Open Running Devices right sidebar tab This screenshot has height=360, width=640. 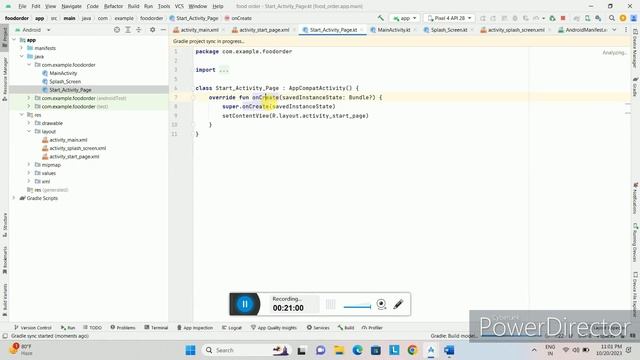point(636,242)
